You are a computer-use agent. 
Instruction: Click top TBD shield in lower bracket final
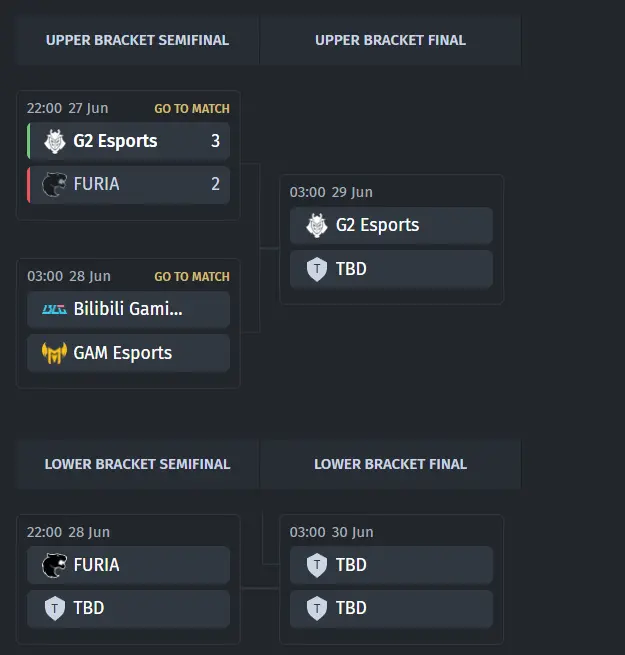(317, 565)
